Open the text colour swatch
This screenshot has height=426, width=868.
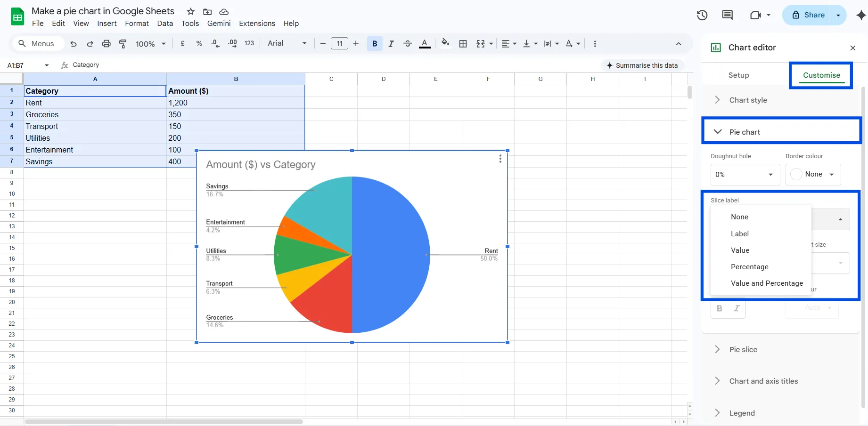(x=425, y=43)
